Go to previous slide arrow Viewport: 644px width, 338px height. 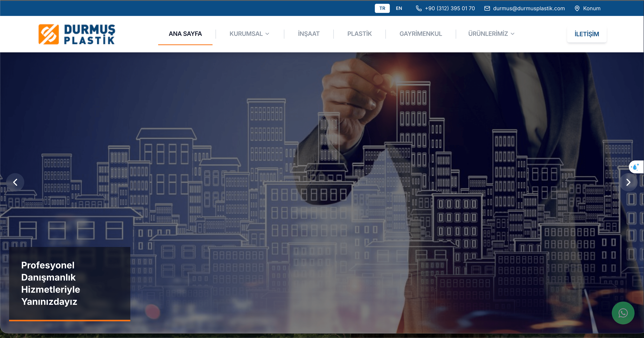click(15, 182)
